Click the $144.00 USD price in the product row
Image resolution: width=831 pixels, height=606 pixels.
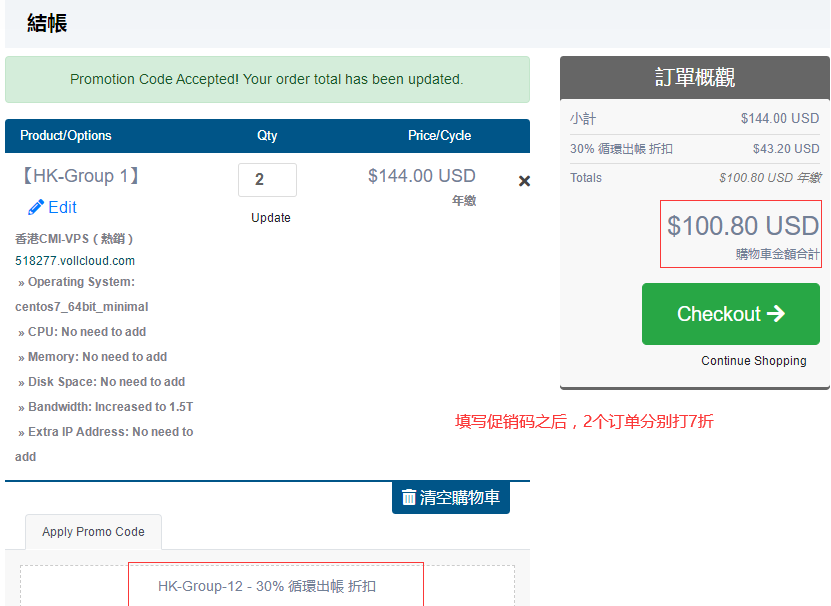(422, 176)
